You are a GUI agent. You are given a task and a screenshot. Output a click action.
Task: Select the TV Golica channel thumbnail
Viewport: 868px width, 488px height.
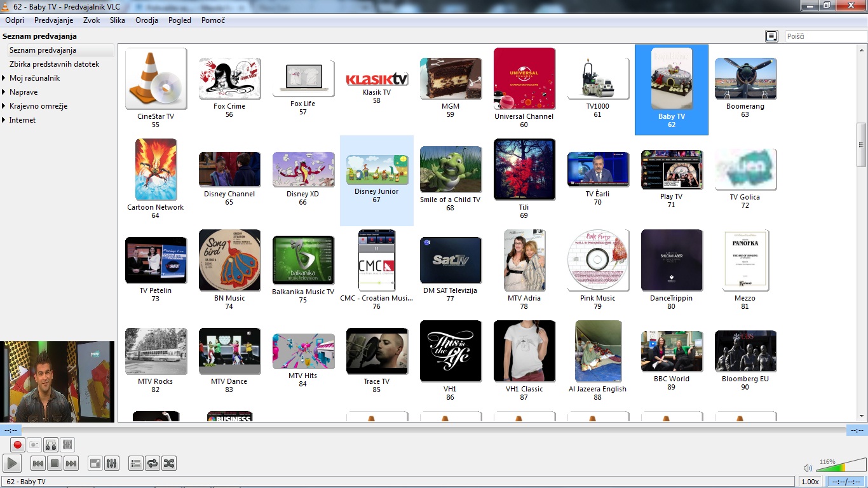click(x=745, y=170)
